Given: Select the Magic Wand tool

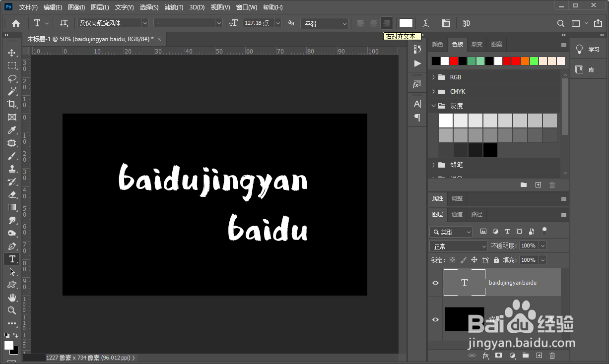Looking at the screenshot, I should click(x=12, y=91).
